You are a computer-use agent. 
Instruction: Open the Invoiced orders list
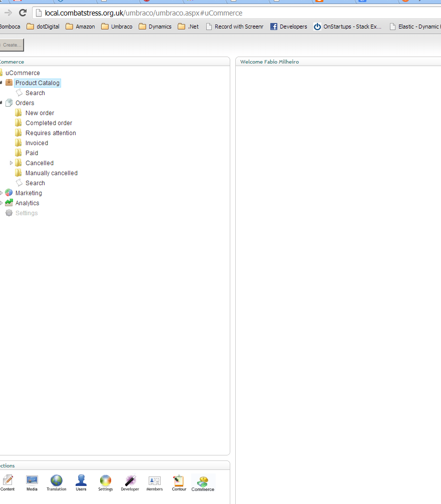[x=37, y=143]
